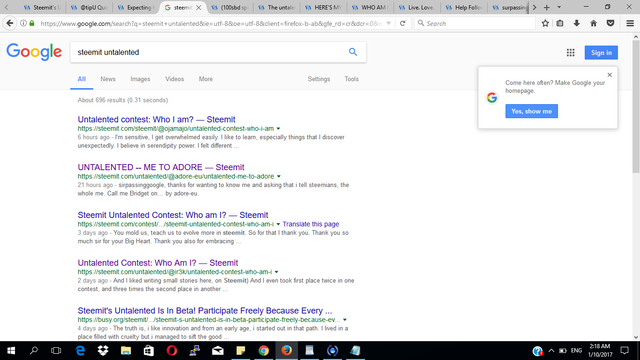Open the taskbar clock showing 2:18 AM

600,351
